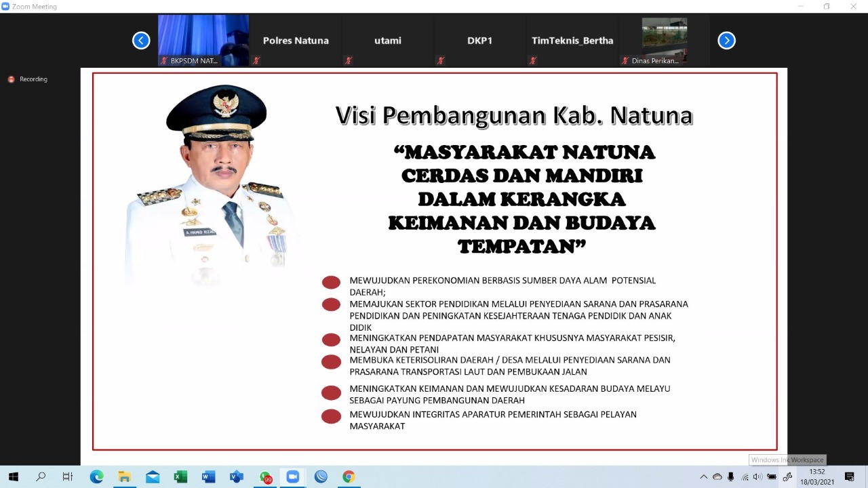Open Windows Search
Image resolution: width=868 pixels, height=488 pixels.
click(x=41, y=476)
